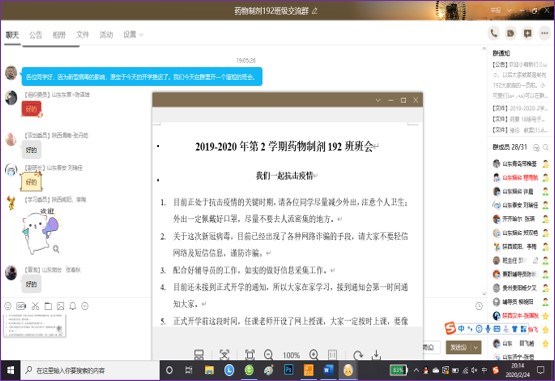The image size is (555, 381).
Task: Open Photoshop from the taskbar
Action: coord(288,370)
